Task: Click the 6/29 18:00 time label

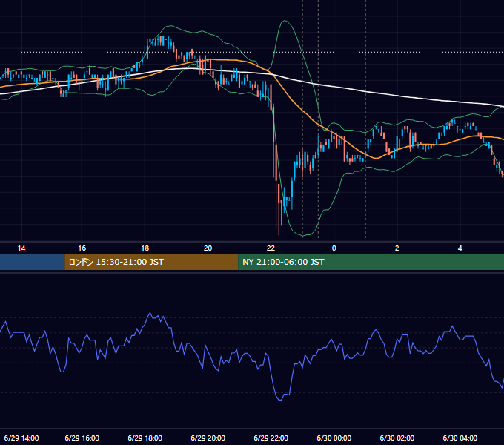Action: click(x=145, y=438)
